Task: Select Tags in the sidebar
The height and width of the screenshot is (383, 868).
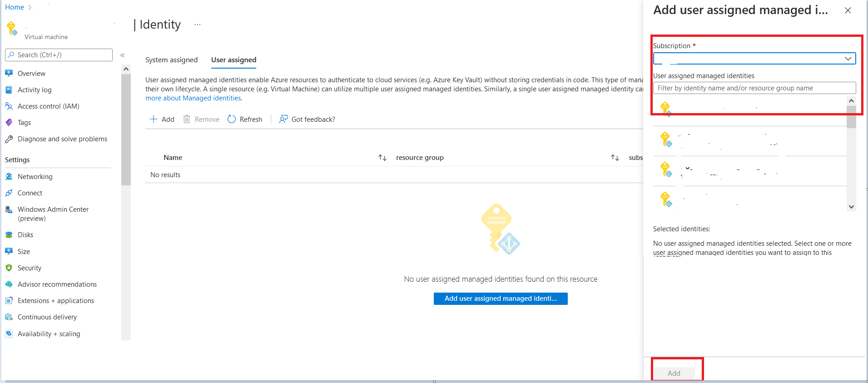Action: [x=24, y=123]
